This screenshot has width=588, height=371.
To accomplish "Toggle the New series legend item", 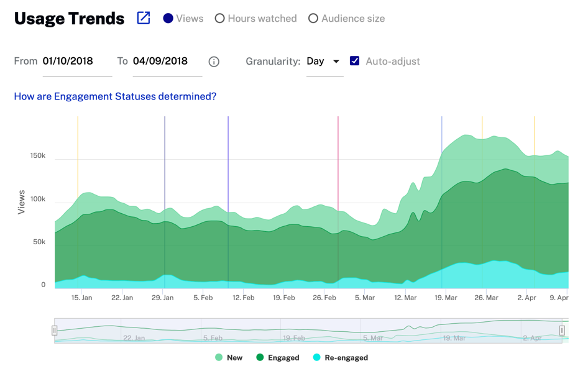I will (228, 357).
